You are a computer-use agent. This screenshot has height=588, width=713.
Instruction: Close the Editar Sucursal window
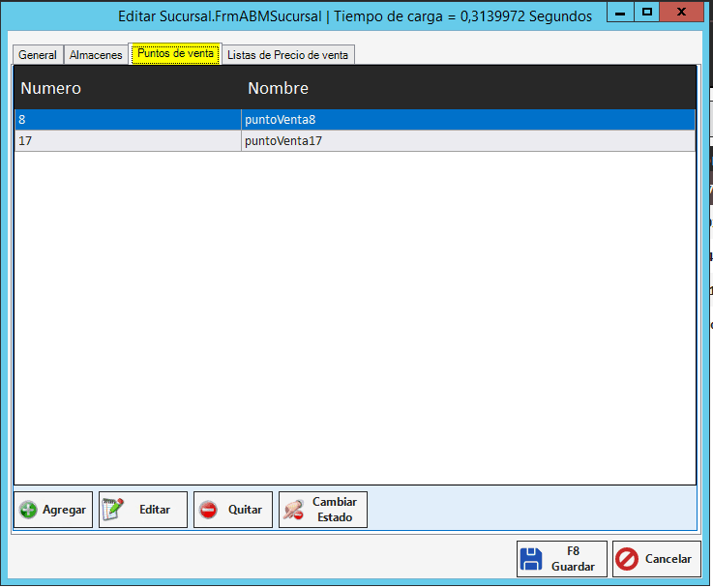(x=683, y=12)
